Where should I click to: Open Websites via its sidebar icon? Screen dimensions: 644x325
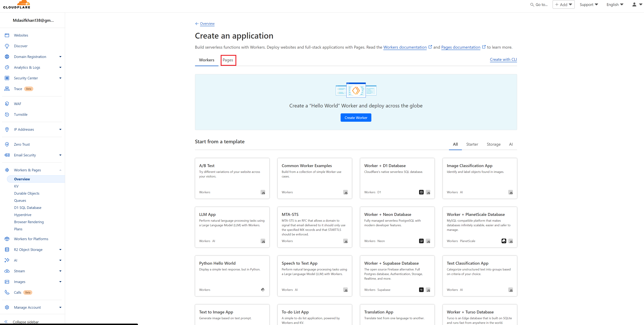(x=7, y=35)
